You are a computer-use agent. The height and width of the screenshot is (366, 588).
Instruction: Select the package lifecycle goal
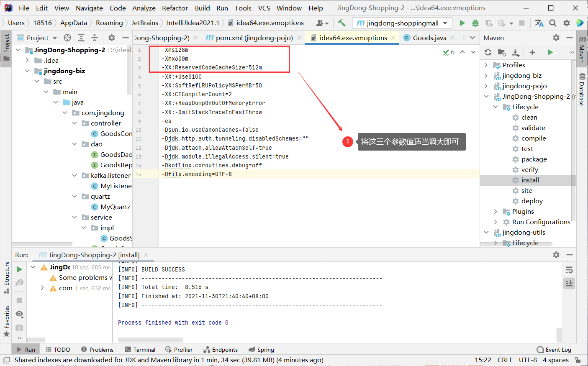pos(534,159)
